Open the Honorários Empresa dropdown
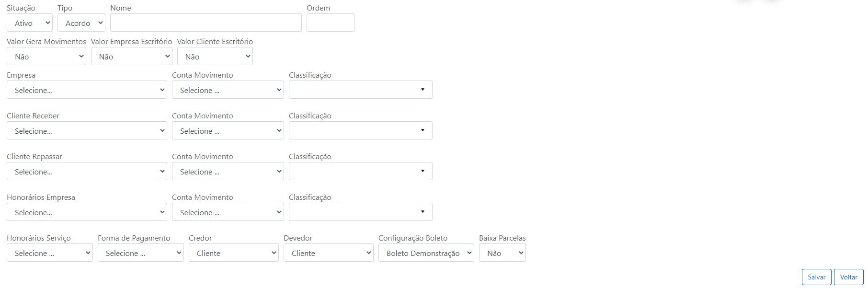 pos(87,212)
